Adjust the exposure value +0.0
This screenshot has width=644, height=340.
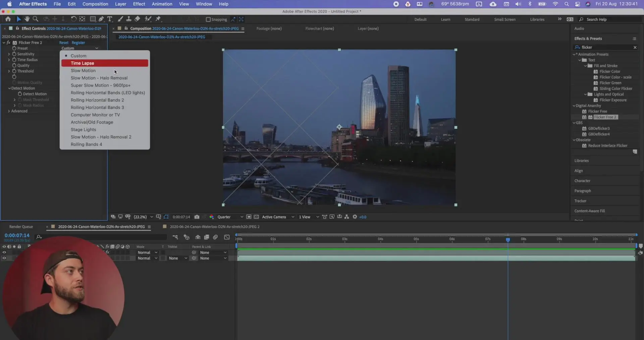pyautogui.click(x=363, y=217)
